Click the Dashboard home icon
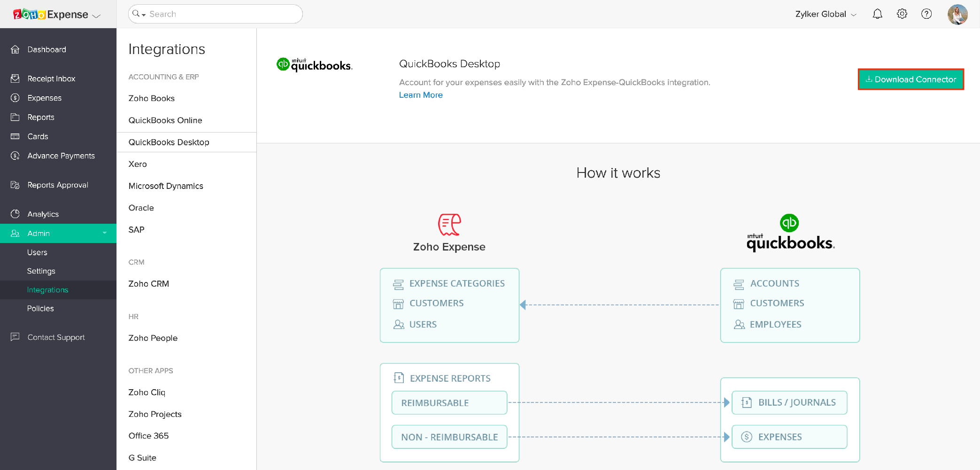The height and width of the screenshot is (470, 980). point(15,49)
